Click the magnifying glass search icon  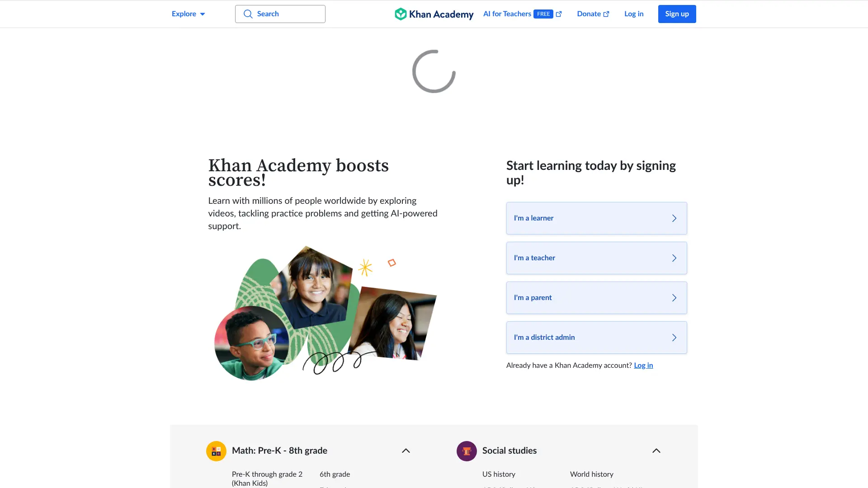(248, 14)
